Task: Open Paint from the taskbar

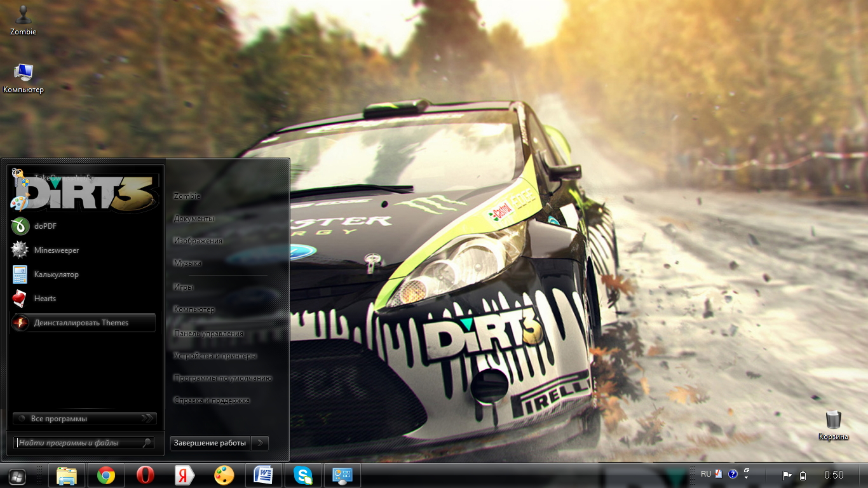Action: pyautogui.click(x=224, y=475)
